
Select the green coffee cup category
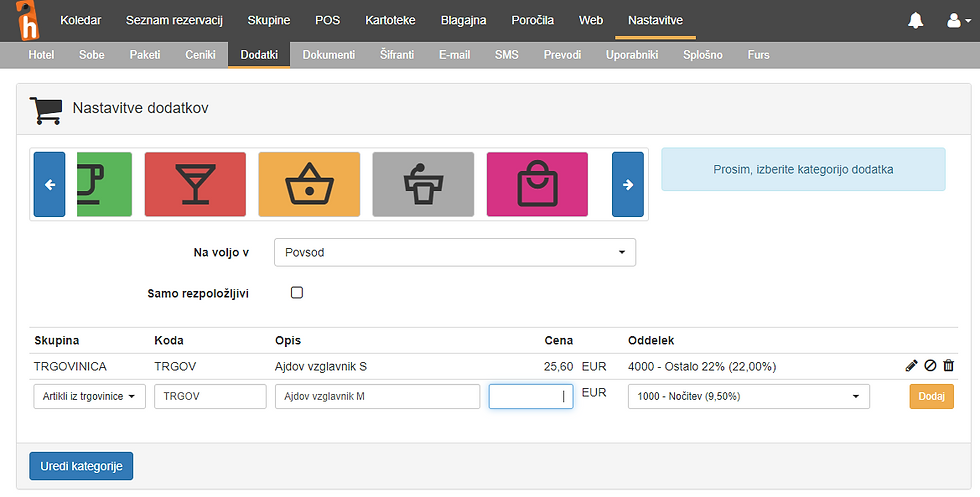click(105, 184)
